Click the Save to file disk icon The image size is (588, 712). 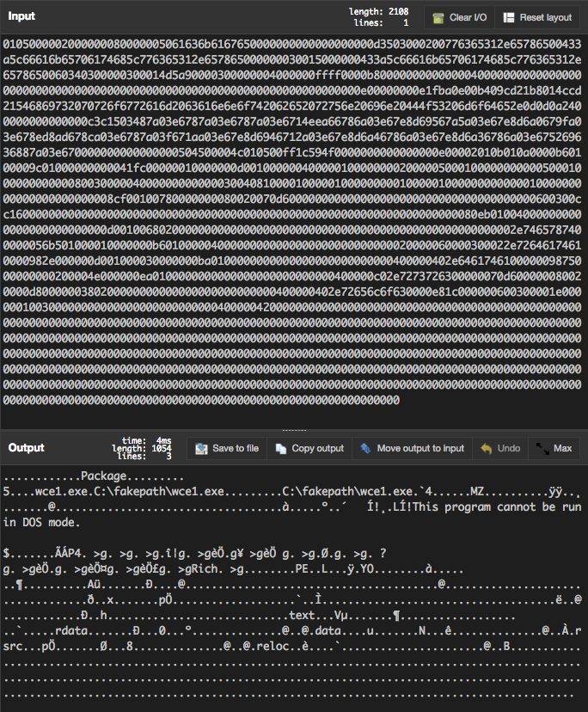[x=202, y=448]
